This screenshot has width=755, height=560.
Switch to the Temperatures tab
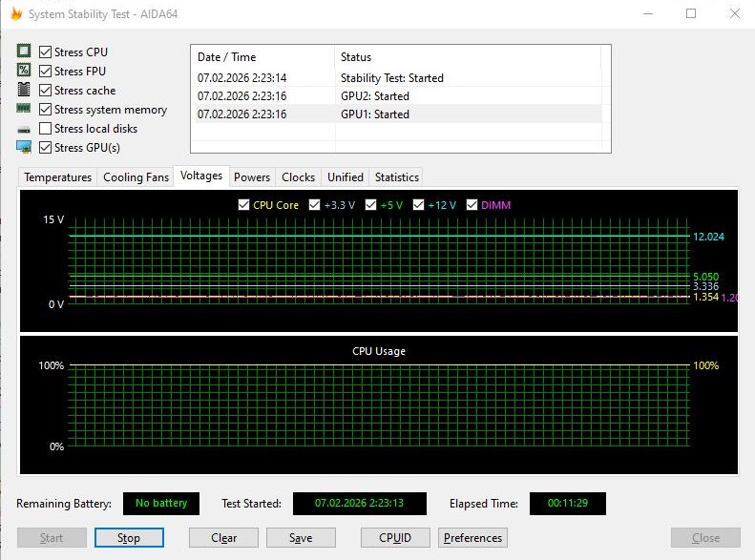58,177
